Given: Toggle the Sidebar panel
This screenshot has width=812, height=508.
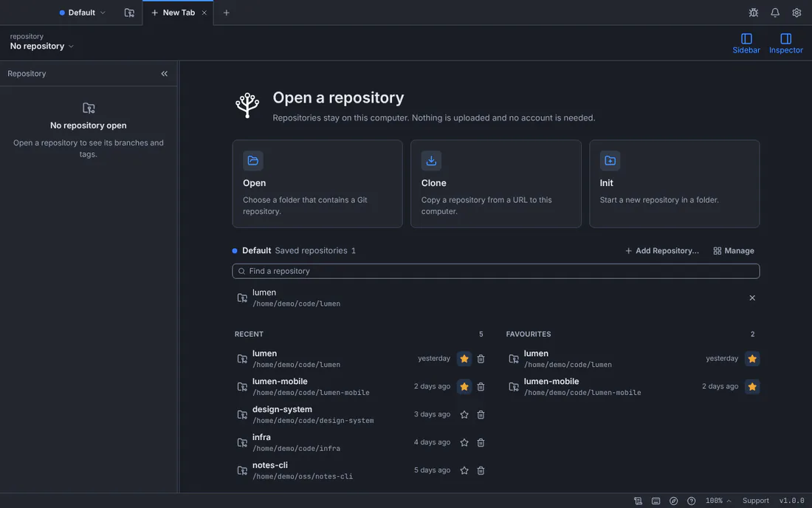Looking at the screenshot, I should tap(746, 44).
